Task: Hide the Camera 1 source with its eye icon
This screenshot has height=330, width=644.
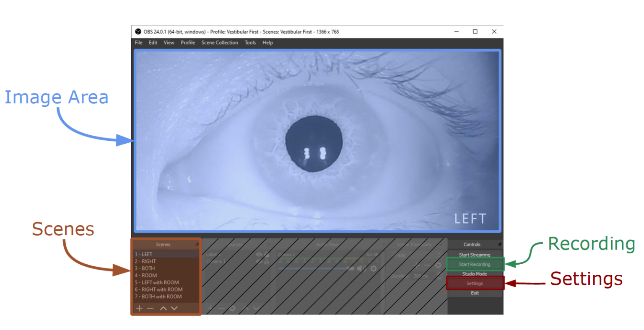Action: click(x=258, y=261)
